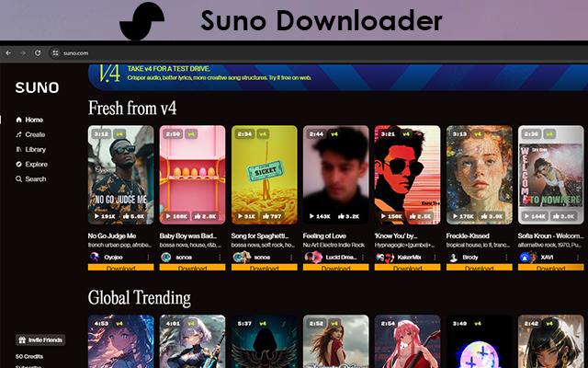Download the Baby Boy was Bad track
Screen dimensions: 588x368
[192, 268]
